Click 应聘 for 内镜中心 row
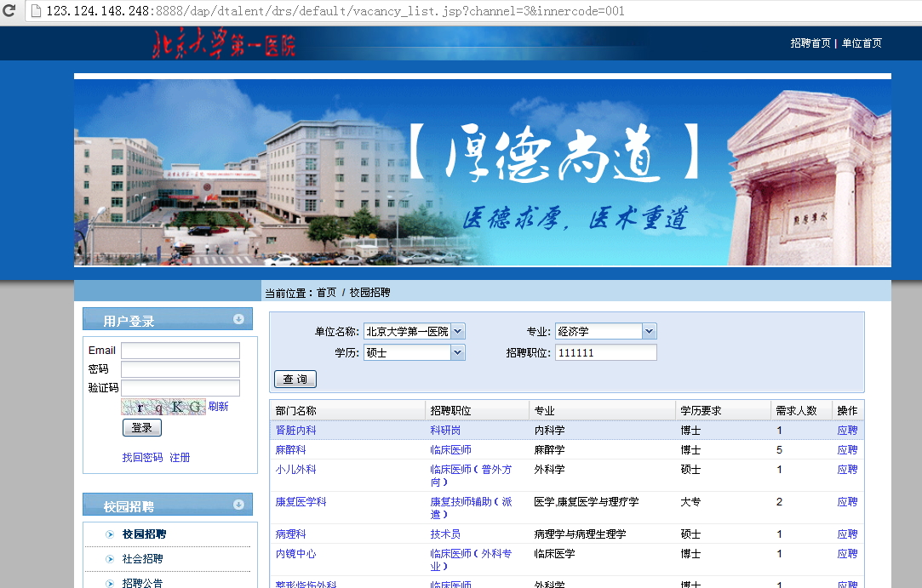 pyautogui.click(x=847, y=553)
